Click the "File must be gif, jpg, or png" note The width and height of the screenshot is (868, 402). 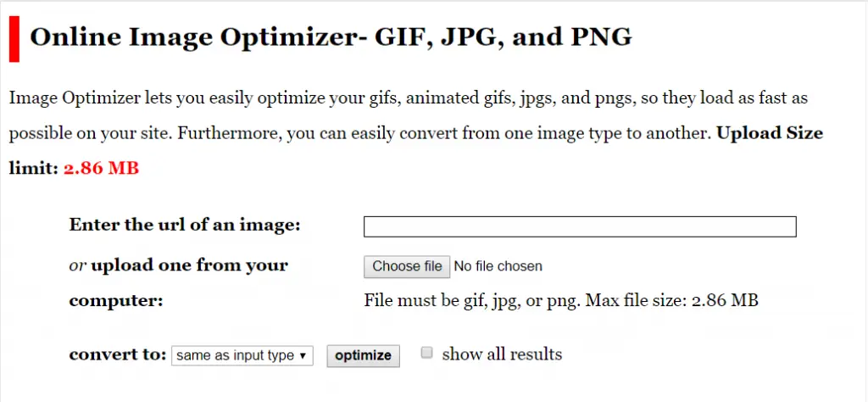point(559,300)
